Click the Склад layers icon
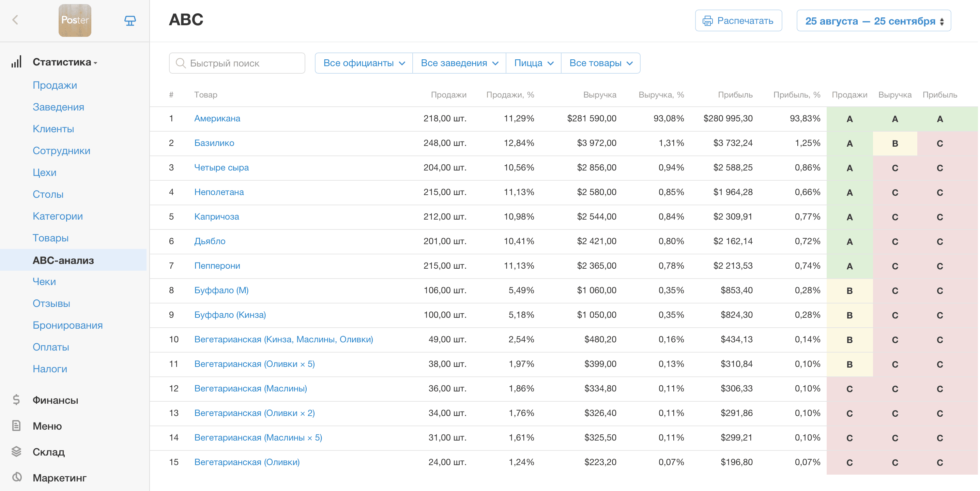980x491 pixels. pyautogui.click(x=16, y=452)
